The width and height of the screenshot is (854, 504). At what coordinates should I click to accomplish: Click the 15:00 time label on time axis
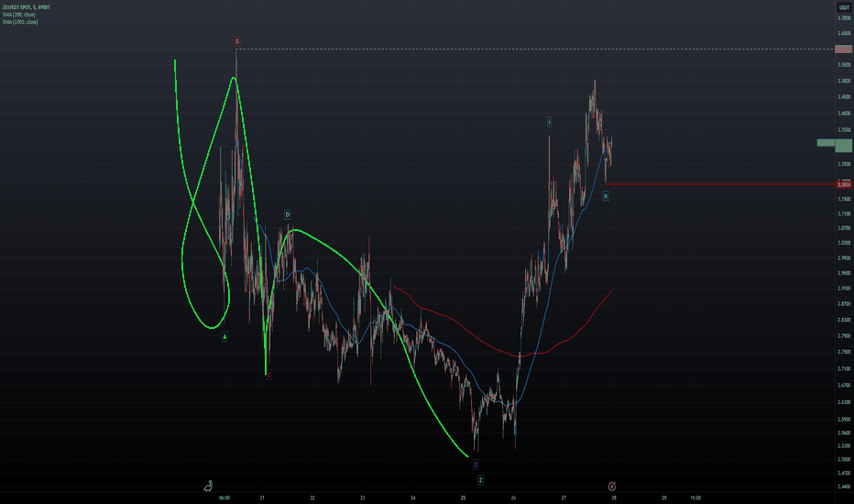click(695, 498)
